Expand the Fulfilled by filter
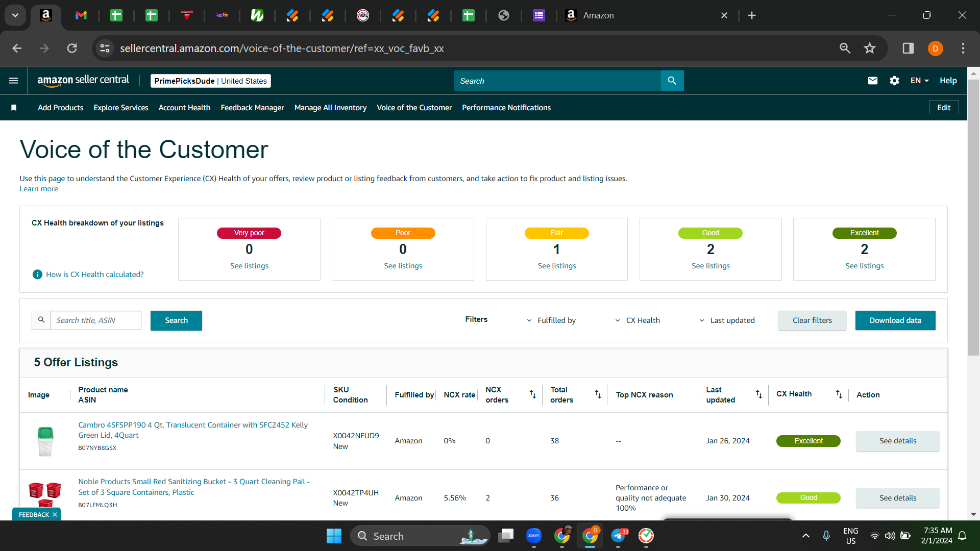 (551, 320)
